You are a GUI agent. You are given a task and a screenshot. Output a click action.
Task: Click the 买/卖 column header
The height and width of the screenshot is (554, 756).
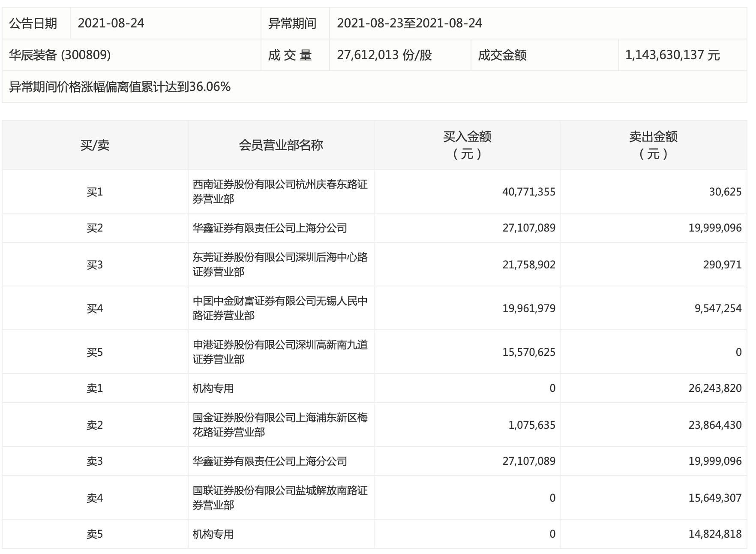click(x=95, y=145)
